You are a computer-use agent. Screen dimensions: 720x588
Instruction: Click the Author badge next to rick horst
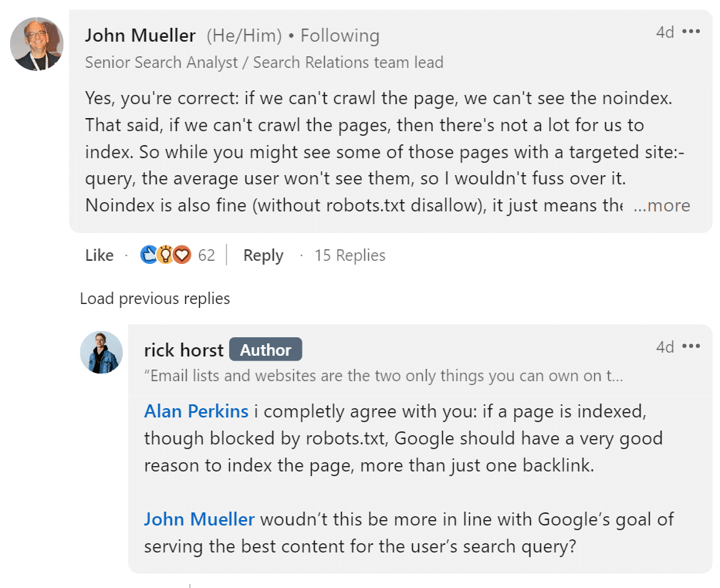point(265,350)
